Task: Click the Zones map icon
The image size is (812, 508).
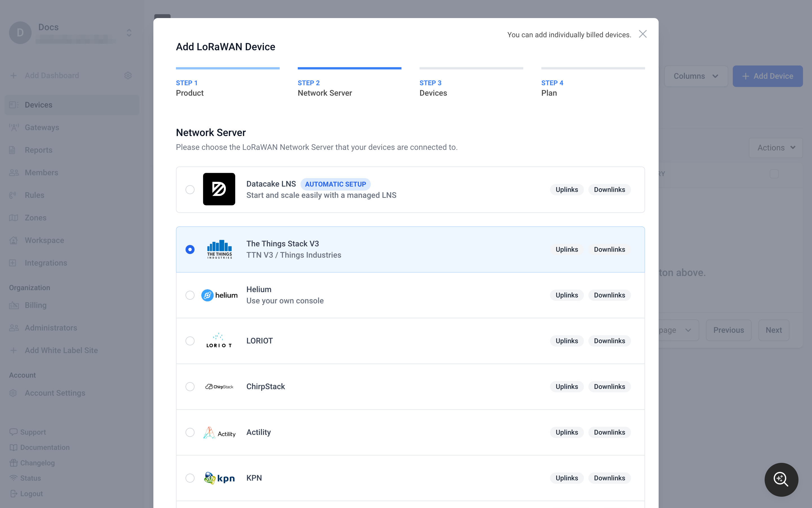Action: pyautogui.click(x=14, y=218)
